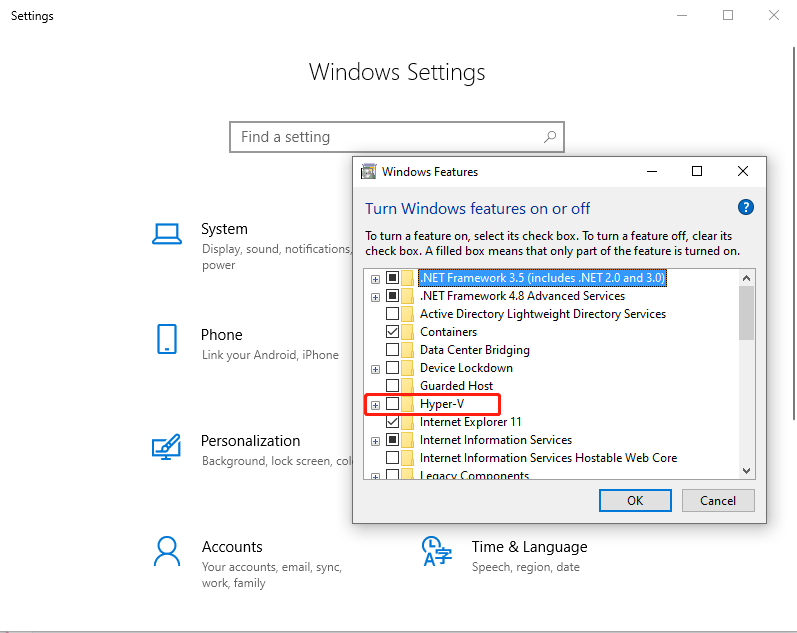Enable Device Lockdown checkbox
Image resolution: width=797 pixels, height=633 pixels.
pyautogui.click(x=392, y=368)
